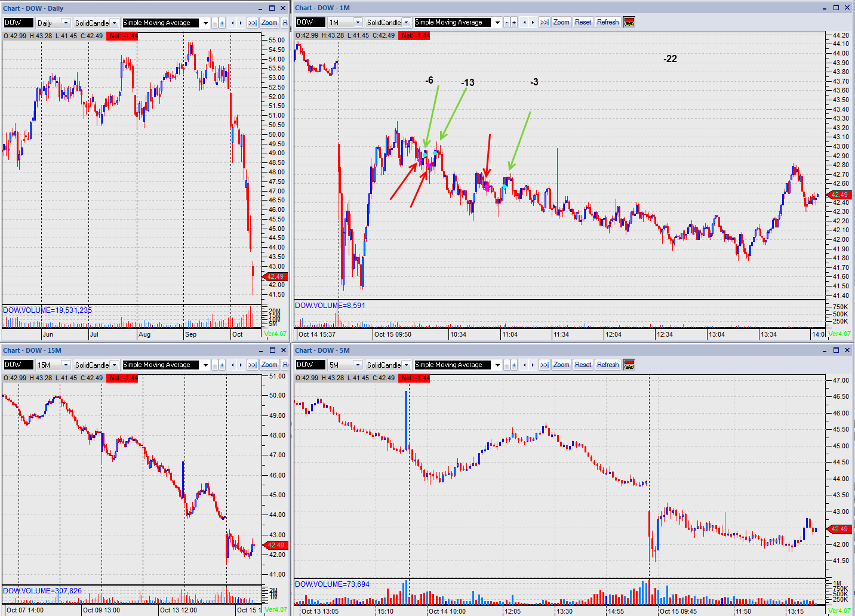Click Zoom button in 15M chart

(269, 365)
